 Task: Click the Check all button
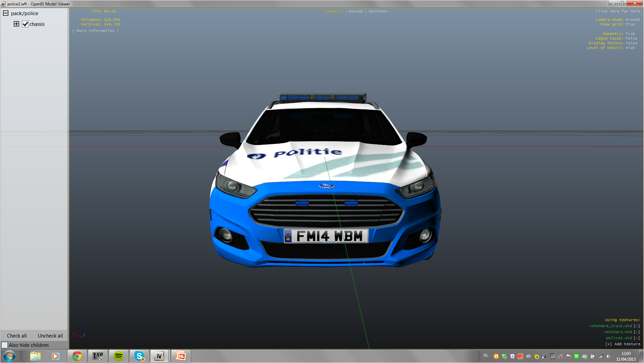click(17, 336)
